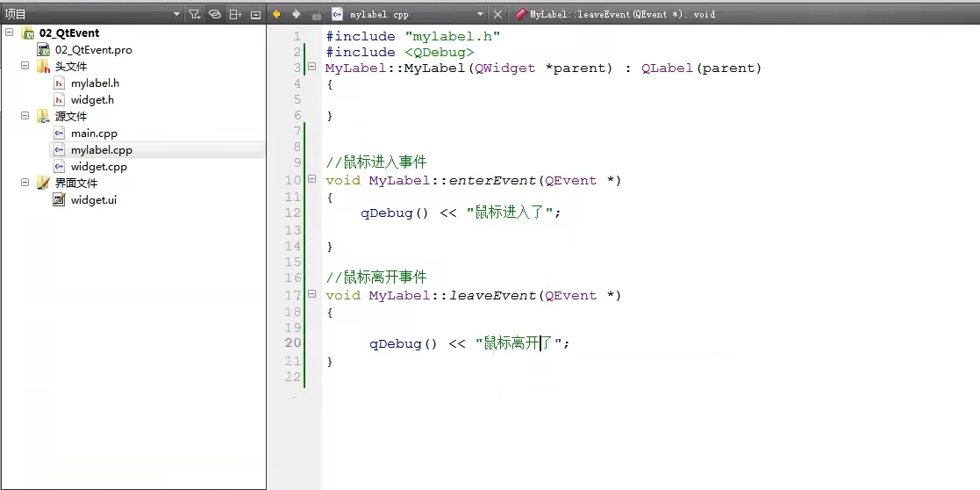Open widget.ui form file
Viewport: 980px width, 490px height.
click(94, 200)
